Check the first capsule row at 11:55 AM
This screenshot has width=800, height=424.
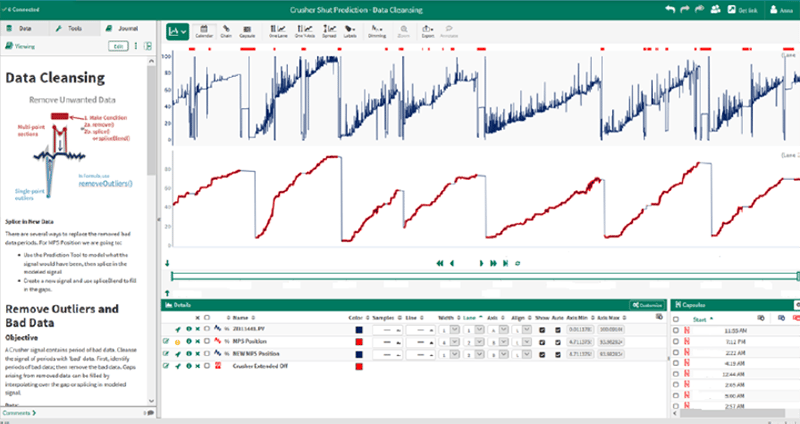pyautogui.click(x=676, y=329)
